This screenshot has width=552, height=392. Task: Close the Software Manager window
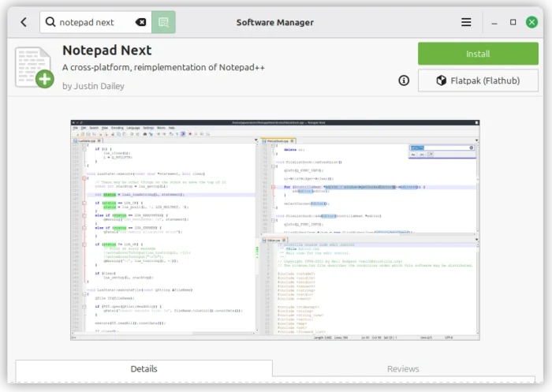(533, 22)
